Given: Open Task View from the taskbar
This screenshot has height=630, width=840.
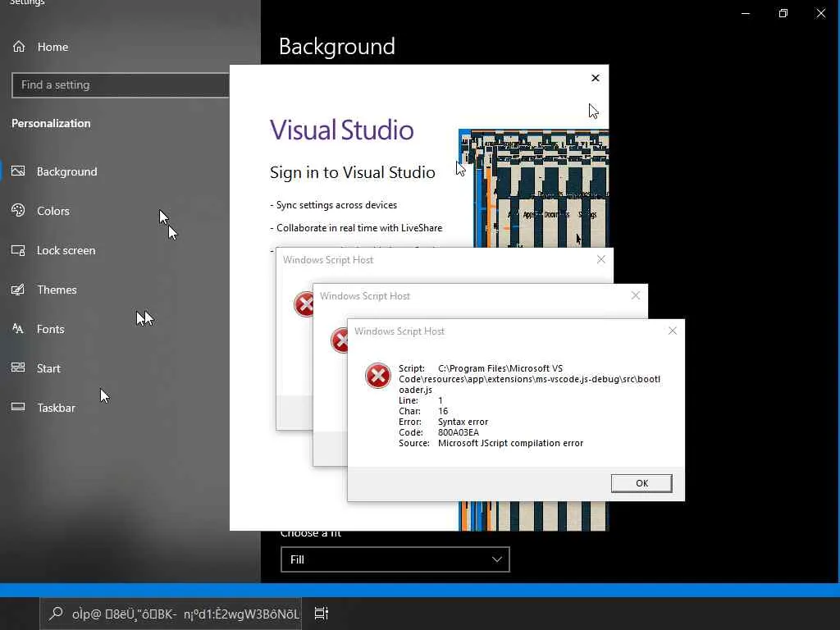Looking at the screenshot, I should (x=321, y=614).
